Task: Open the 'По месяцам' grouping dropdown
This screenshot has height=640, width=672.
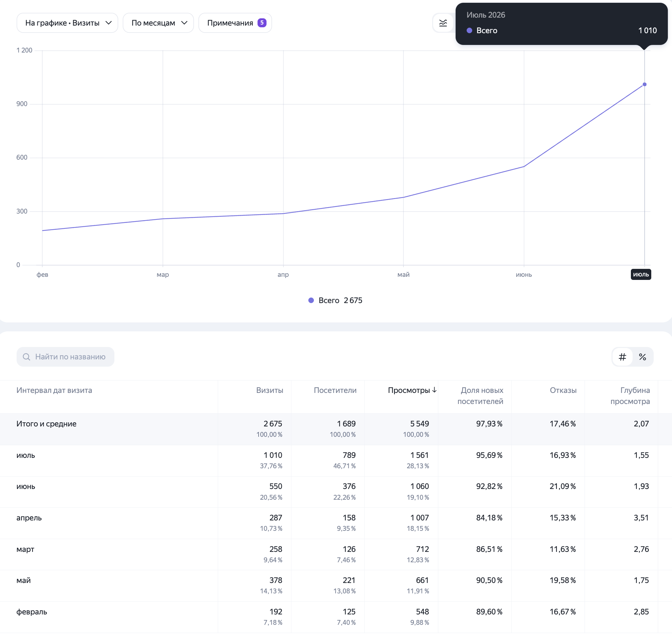Action: tap(158, 23)
